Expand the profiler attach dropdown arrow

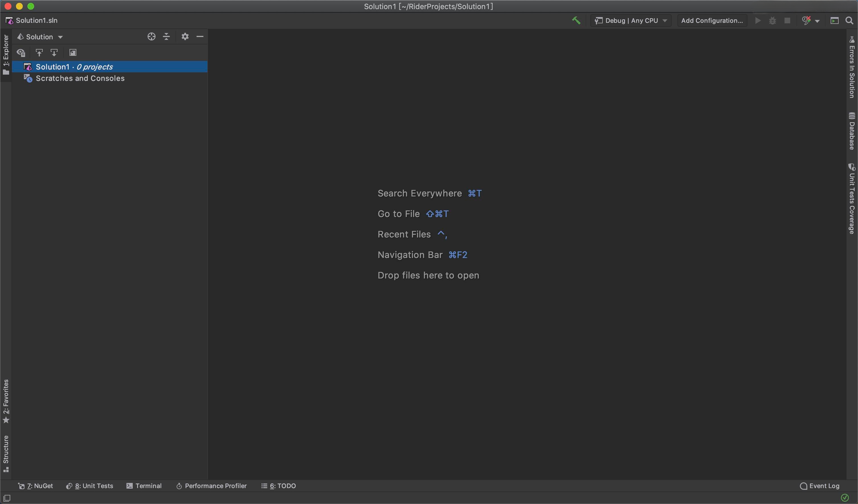pos(817,21)
